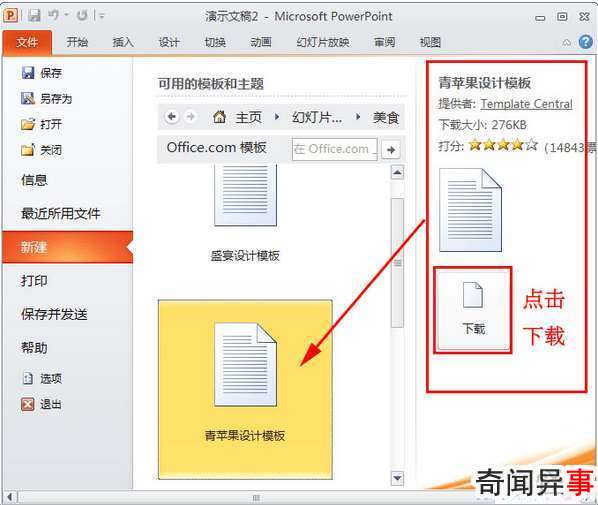The image size is (598, 505).
Task: Click the Forward arrow in template navigation
Action: (x=190, y=116)
